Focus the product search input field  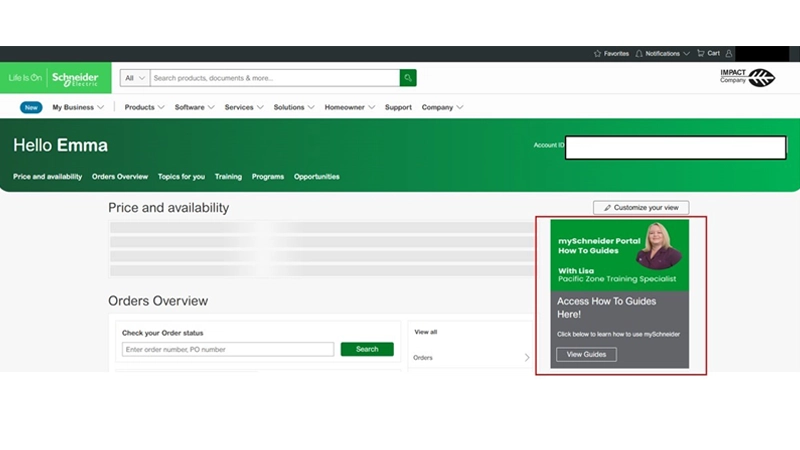tap(275, 78)
